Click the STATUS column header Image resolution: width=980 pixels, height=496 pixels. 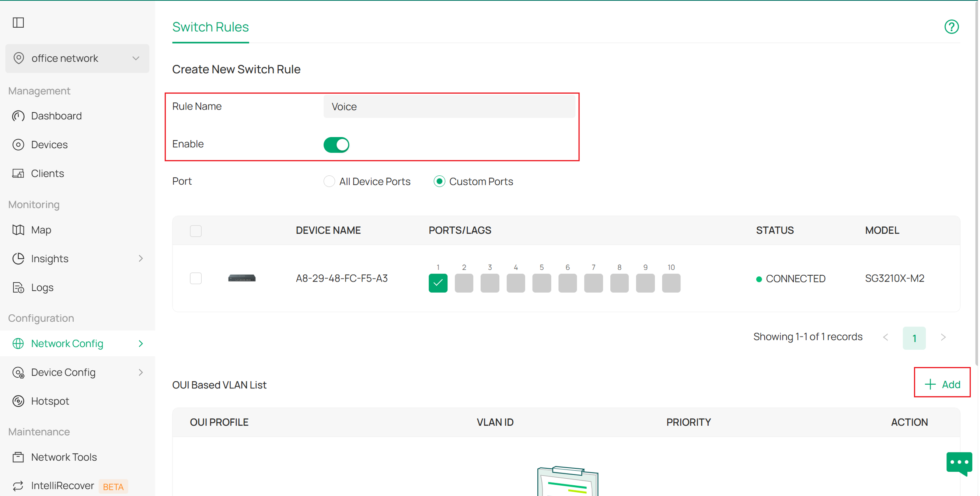click(775, 231)
